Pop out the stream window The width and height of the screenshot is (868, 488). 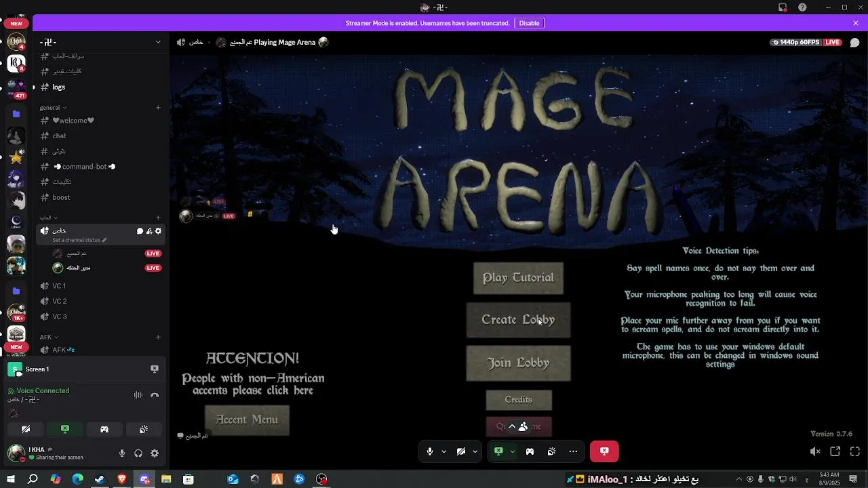(x=835, y=451)
